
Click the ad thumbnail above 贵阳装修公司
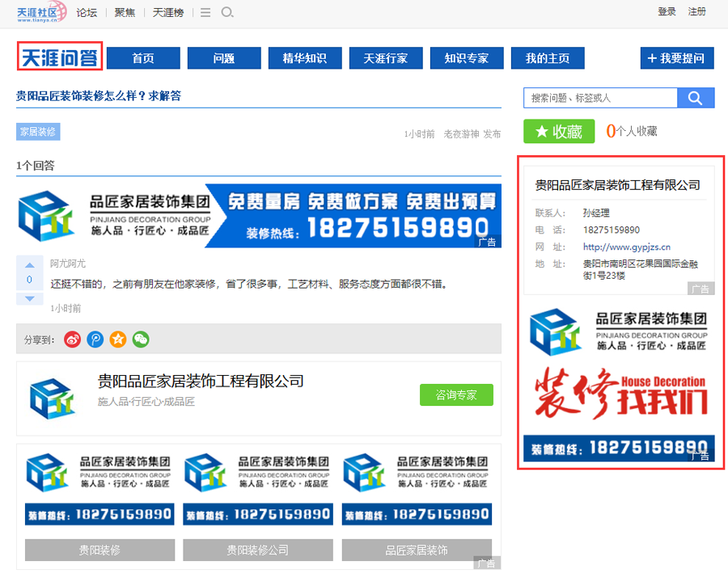pos(258,488)
